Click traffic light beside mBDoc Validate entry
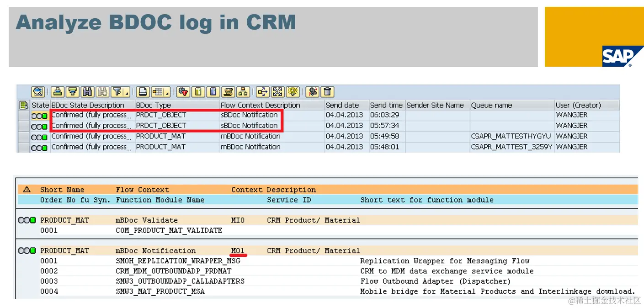Image resolution: width=644 pixels, height=308 pixels. point(27,220)
